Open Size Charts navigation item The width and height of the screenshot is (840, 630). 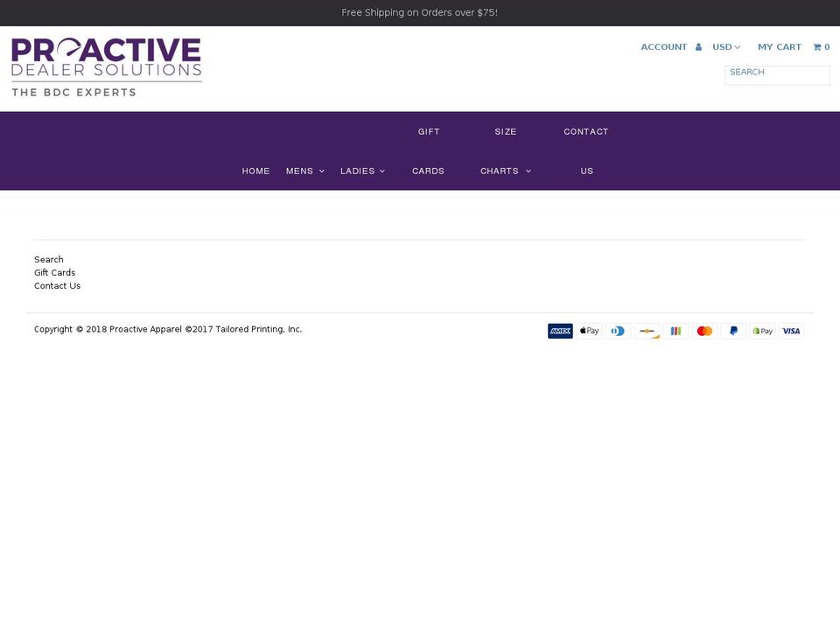500,151
